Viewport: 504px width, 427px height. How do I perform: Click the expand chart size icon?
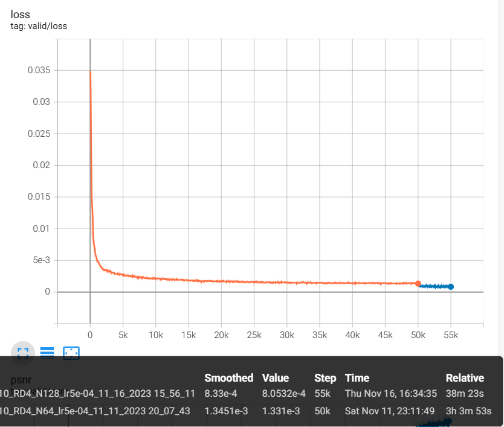[x=23, y=353]
